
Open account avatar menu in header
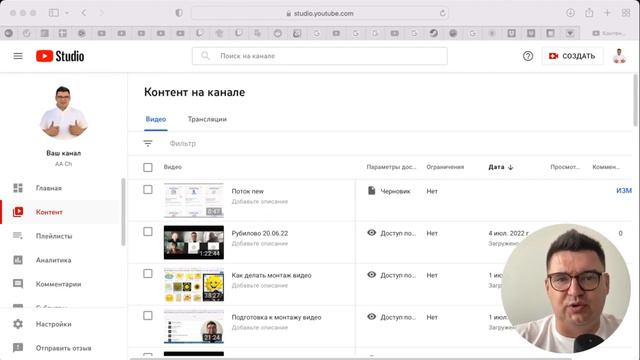tap(619, 56)
